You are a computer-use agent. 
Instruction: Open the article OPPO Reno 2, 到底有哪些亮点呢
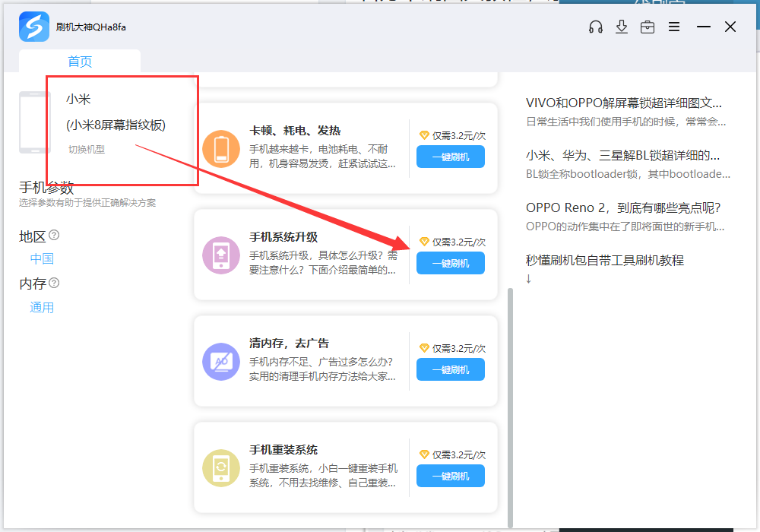pos(623,207)
